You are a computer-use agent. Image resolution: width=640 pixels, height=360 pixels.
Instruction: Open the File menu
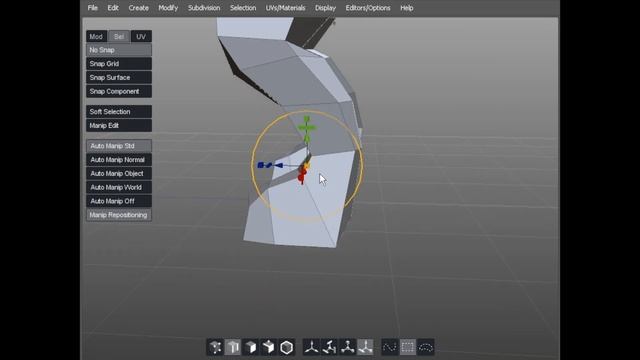click(x=93, y=8)
